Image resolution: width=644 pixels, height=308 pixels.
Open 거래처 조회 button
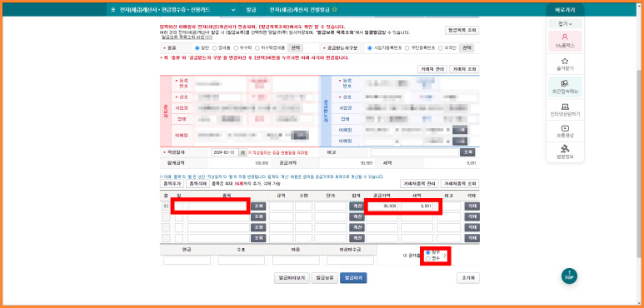click(x=464, y=69)
